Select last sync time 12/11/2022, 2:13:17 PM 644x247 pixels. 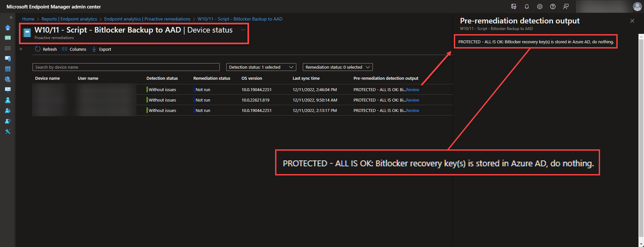pos(315,110)
